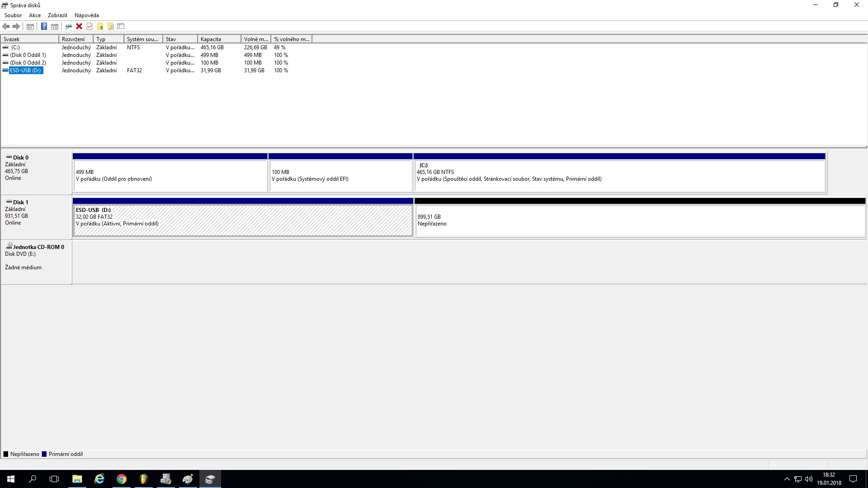This screenshot has width=868, height=488.
Task: Open the Zobrazit menu
Action: click(x=57, y=15)
